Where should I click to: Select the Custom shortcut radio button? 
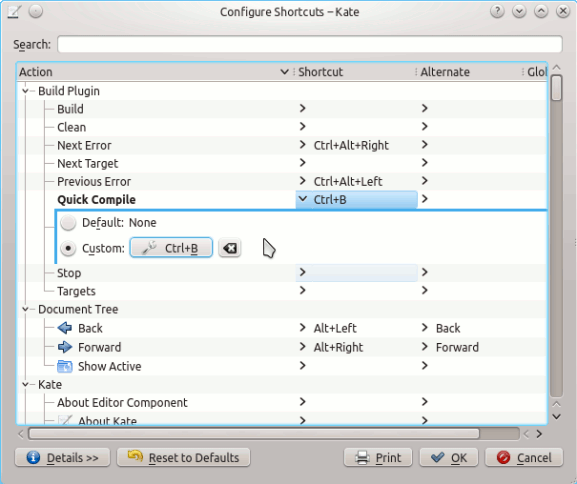[x=68, y=248]
